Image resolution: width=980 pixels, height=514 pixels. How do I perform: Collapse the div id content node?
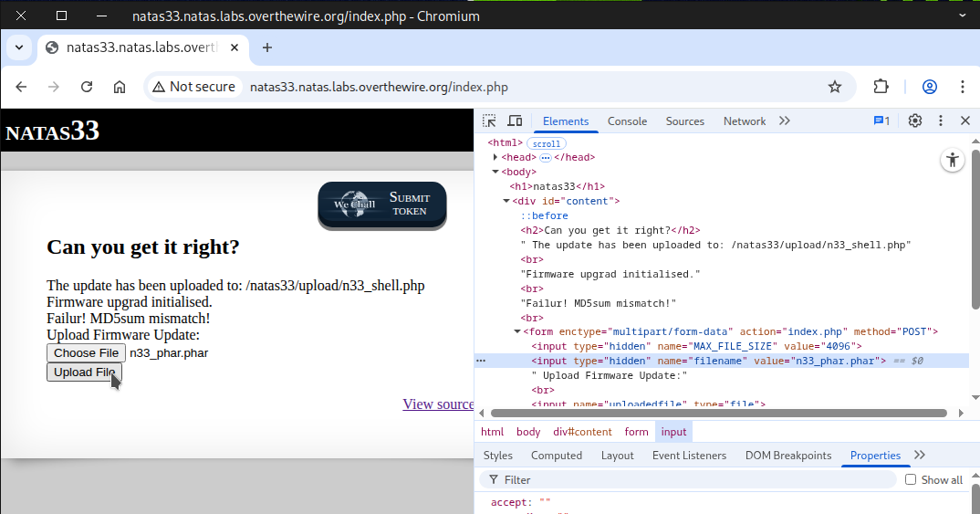(x=506, y=202)
